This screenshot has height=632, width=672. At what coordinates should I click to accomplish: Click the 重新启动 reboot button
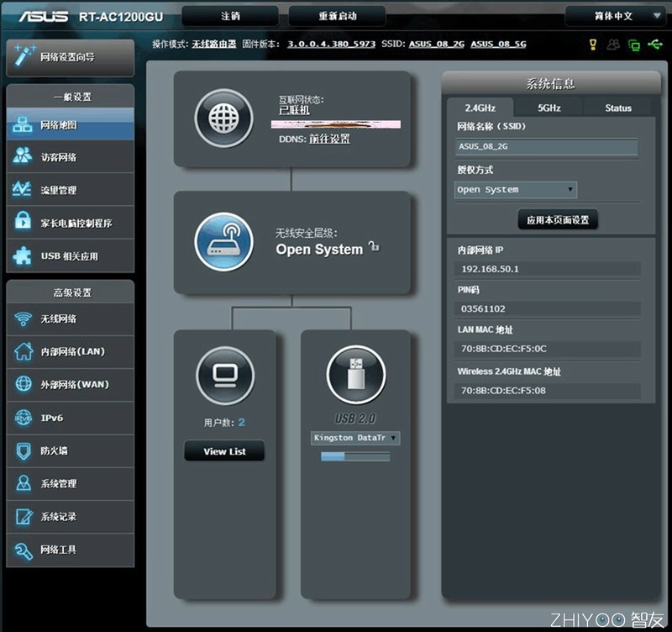(338, 16)
